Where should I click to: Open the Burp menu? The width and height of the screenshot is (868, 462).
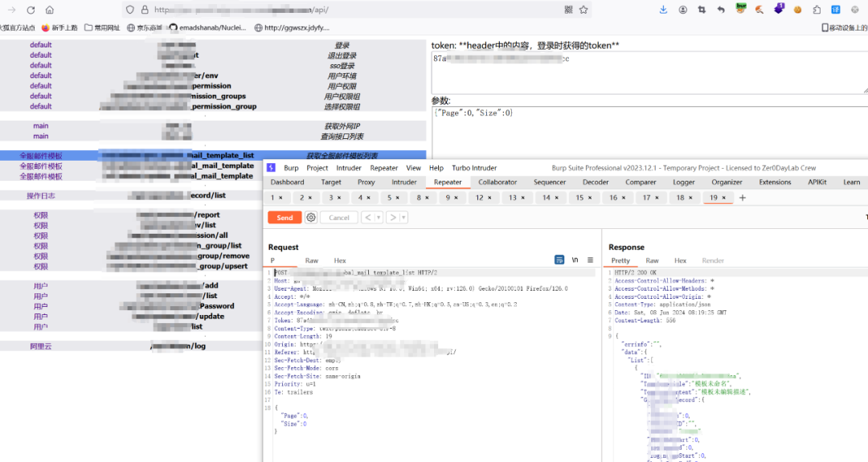(x=291, y=168)
